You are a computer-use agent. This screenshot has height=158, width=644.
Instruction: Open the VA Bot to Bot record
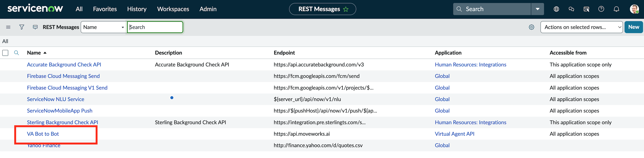43,134
